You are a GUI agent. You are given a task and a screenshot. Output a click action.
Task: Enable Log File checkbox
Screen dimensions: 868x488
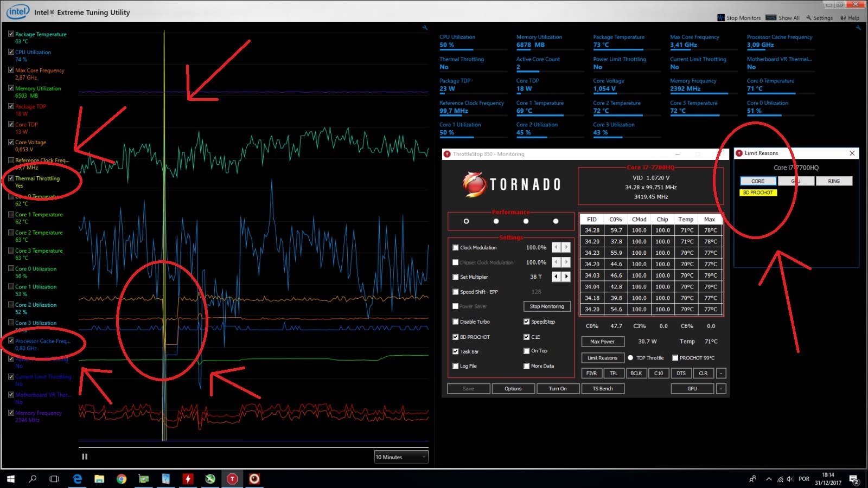tap(456, 366)
